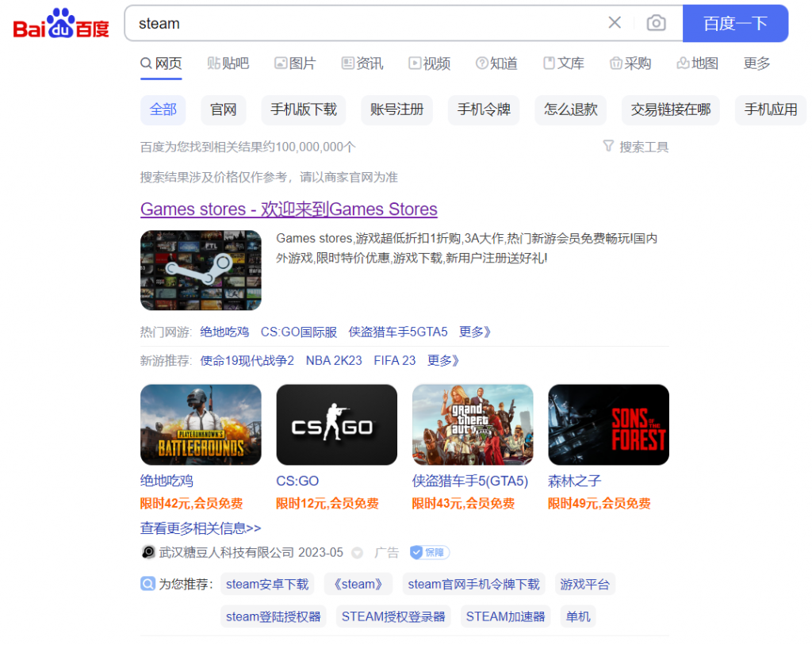This screenshot has width=812, height=645.
Task: Expand the ad feedback dropdown arrow
Action: pyautogui.click(x=357, y=553)
